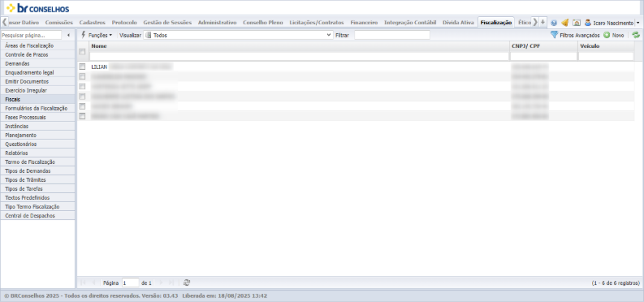The height and width of the screenshot is (302, 644).
Task: Refresh grid with green arrows icon
Action: (x=636, y=35)
